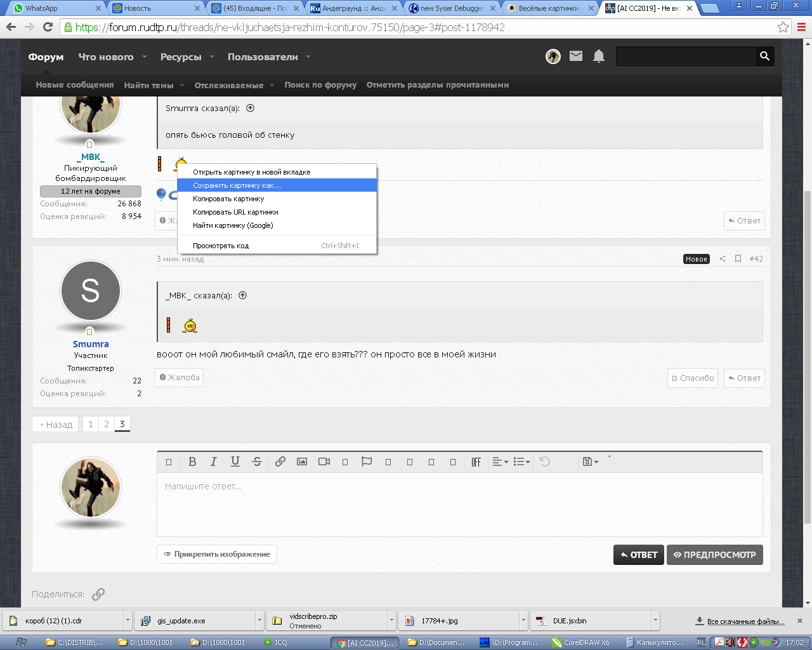Click "Назад" pagination button
The width and height of the screenshot is (812, 650).
tap(56, 424)
